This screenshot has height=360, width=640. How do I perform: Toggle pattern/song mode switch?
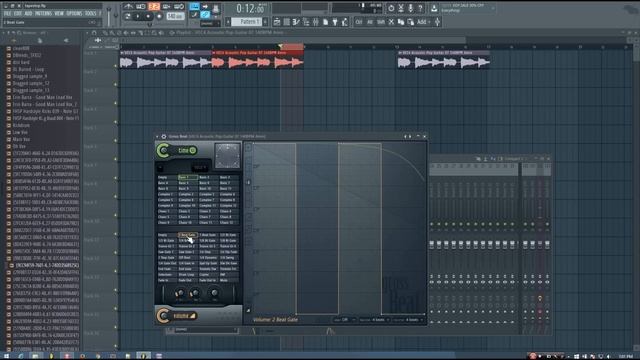coord(128,16)
